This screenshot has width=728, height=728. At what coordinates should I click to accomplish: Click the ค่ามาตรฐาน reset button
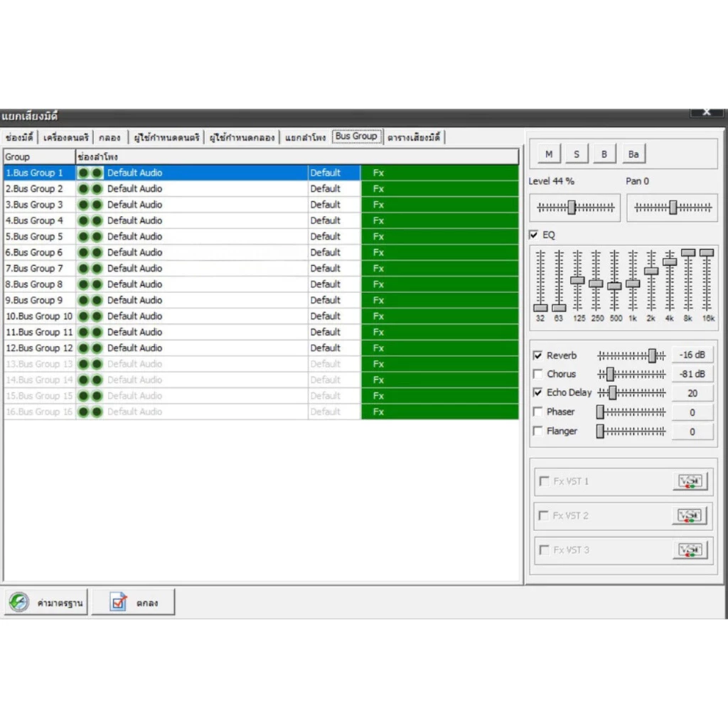pos(46,602)
